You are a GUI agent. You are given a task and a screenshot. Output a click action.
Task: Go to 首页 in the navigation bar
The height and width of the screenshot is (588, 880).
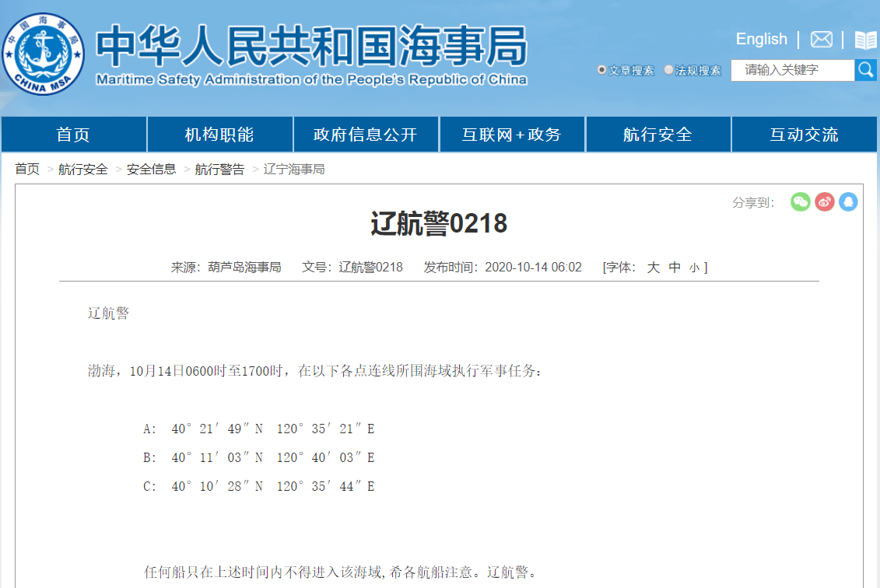[x=73, y=135]
